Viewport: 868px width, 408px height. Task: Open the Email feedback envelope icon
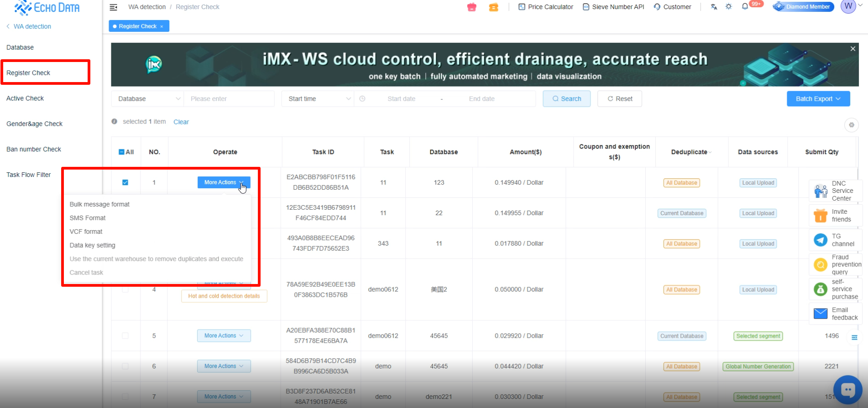coord(821,314)
